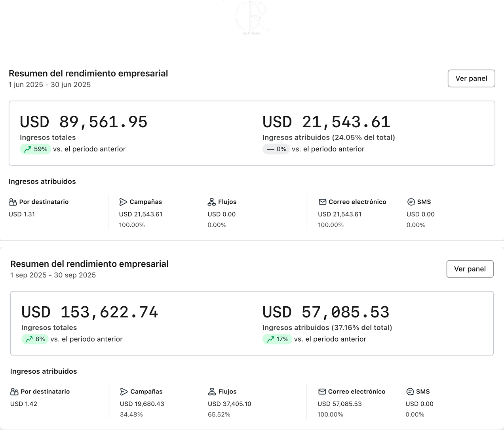Image resolution: width=504 pixels, height=430 pixels.
Task: Click Correo electrónico envelope icon in June summary
Action: (322, 202)
